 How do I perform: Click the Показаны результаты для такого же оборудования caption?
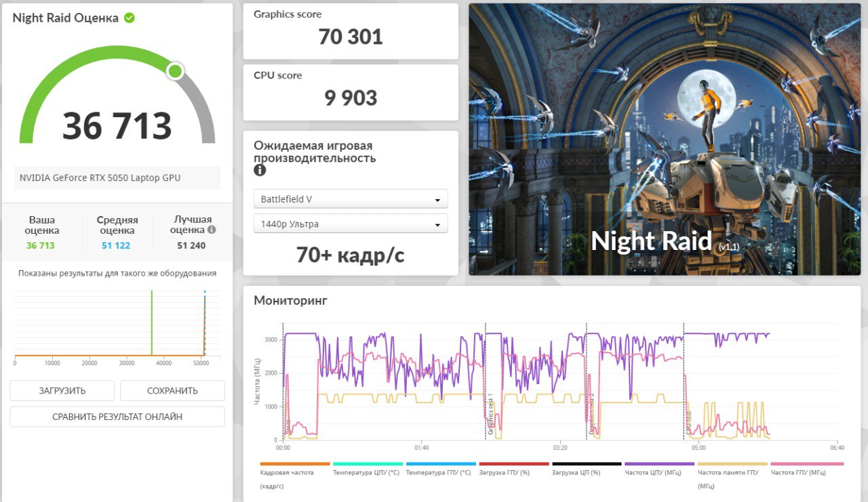(117, 273)
